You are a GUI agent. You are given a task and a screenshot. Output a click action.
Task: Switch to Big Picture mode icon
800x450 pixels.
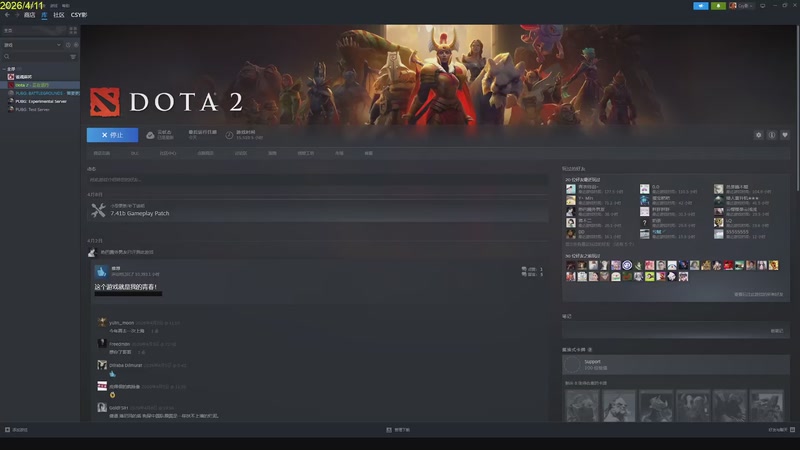tap(763, 6)
